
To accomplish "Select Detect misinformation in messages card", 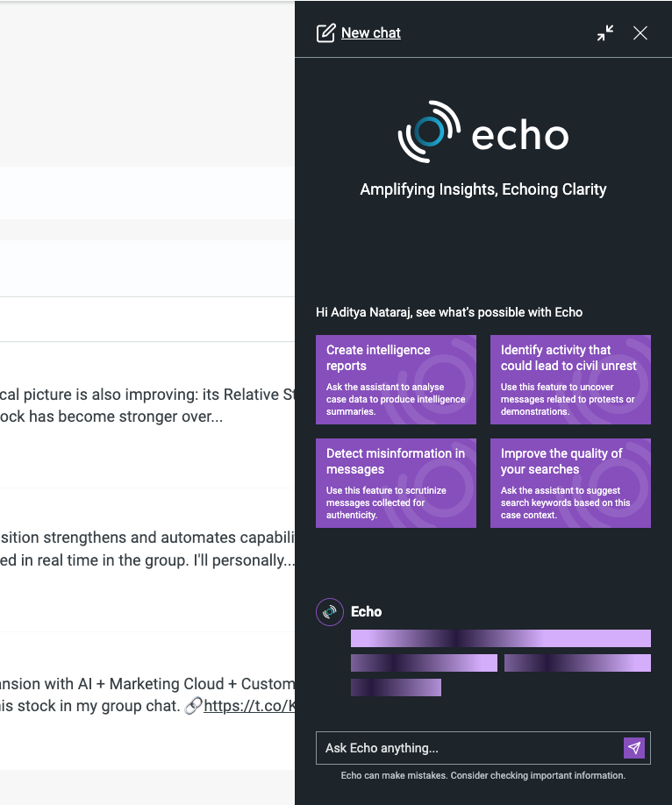I will click(x=396, y=483).
